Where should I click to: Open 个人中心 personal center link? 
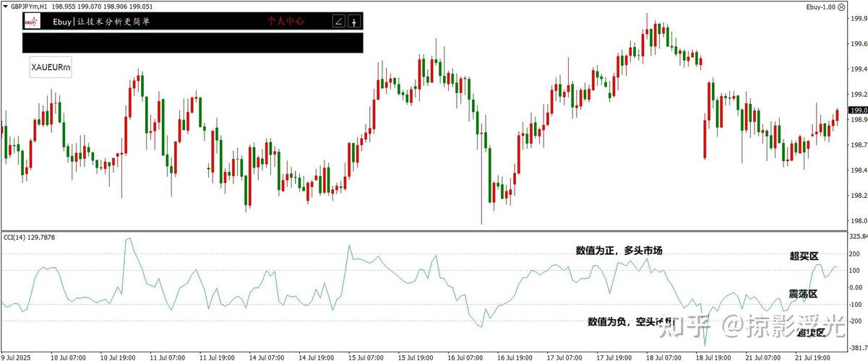(285, 22)
